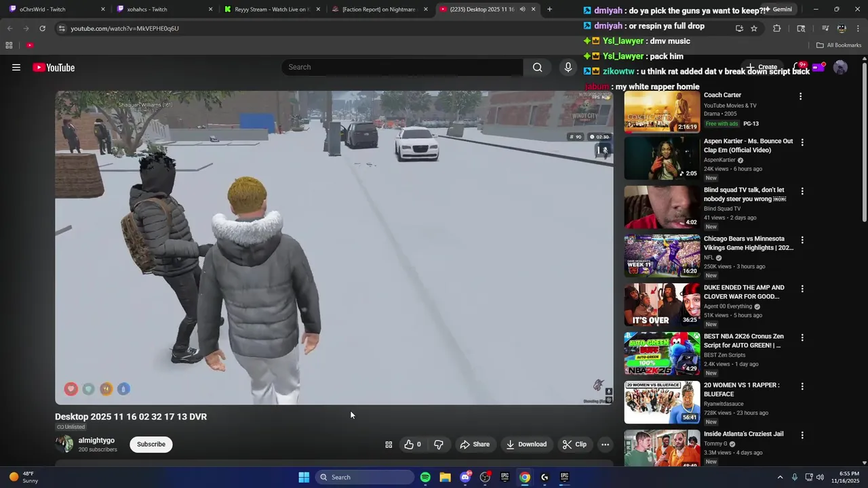Open options for Coach Carter video

[800, 96]
